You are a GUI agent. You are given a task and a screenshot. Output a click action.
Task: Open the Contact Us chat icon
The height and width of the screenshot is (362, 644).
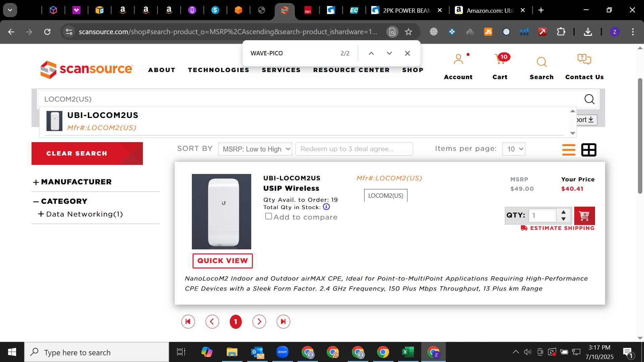[x=584, y=59]
